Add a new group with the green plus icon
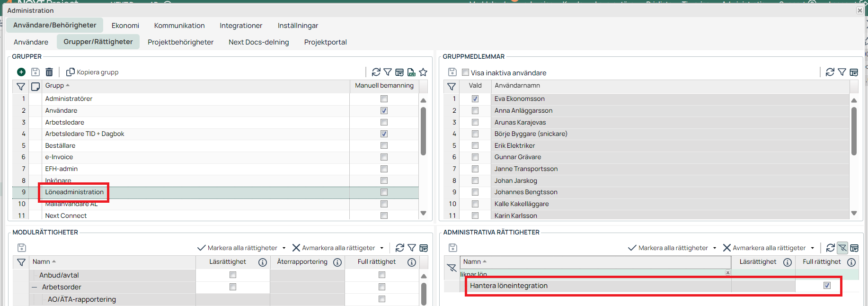This screenshot has height=306, width=868. click(x=21, y=72)
